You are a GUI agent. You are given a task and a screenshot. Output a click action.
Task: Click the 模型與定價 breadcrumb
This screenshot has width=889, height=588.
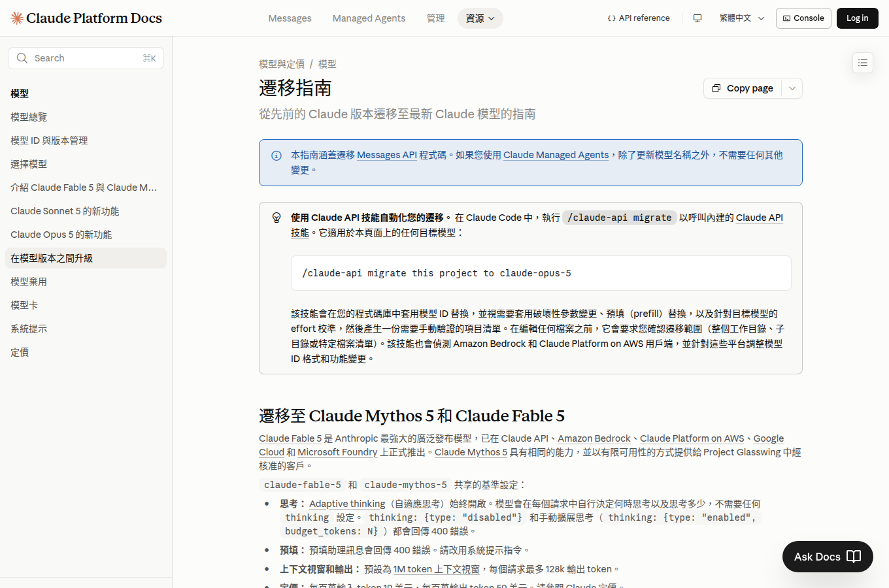pyautogui.click(x=282, y=64)
